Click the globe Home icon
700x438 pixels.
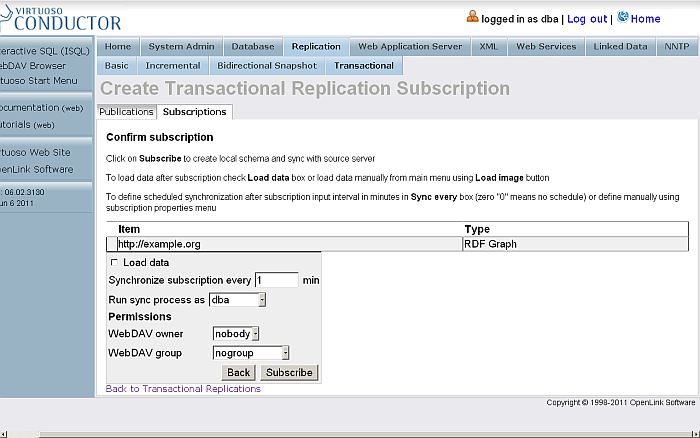click(x=623, y=17)
